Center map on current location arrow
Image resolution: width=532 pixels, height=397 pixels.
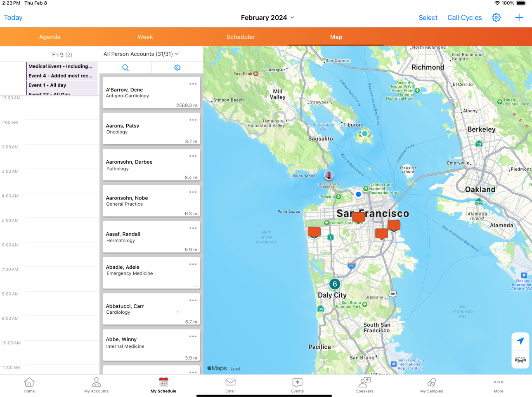pos(520,341)
